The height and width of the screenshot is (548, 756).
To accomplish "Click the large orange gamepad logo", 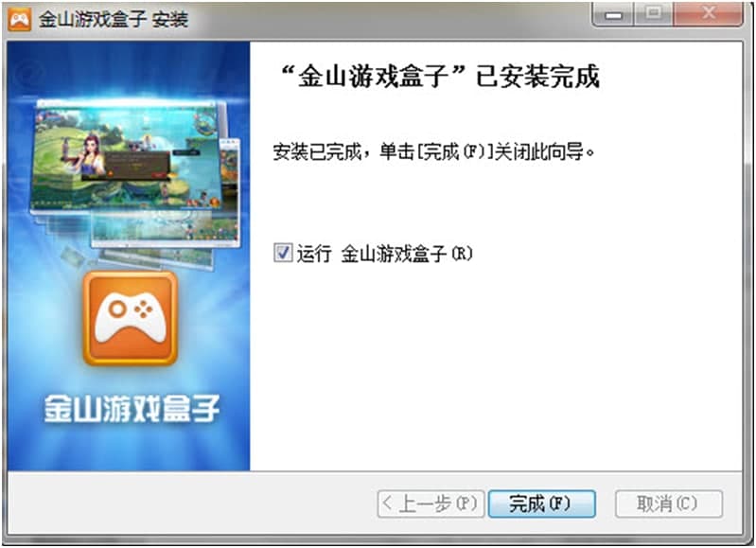I will pyautogui.click(x=131, y=318).
